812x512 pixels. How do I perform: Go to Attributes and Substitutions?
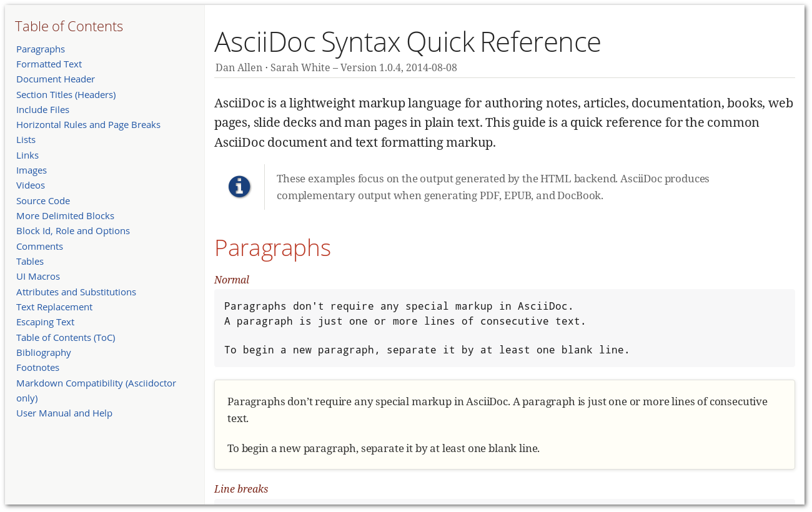point(76,292)
